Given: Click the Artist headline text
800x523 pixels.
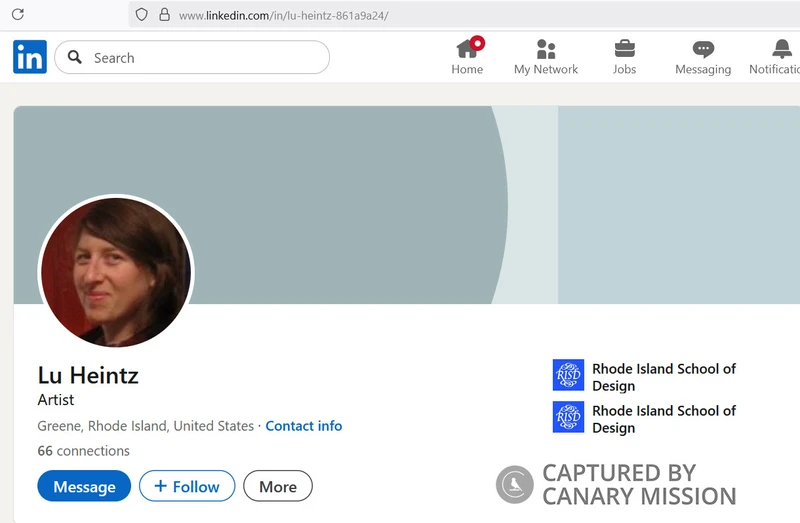Looking at the screenshot, I should [x=56, y=400].
